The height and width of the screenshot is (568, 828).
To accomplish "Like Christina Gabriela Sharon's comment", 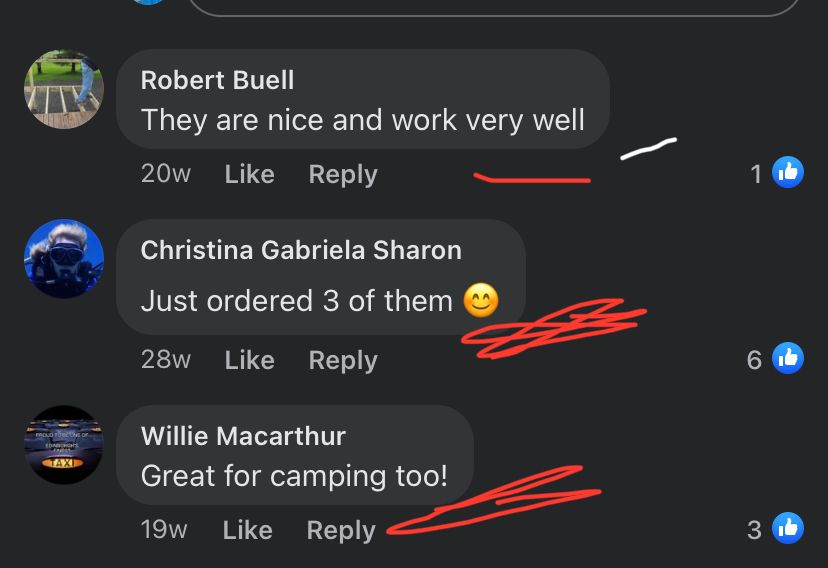I will coord(249,360).
